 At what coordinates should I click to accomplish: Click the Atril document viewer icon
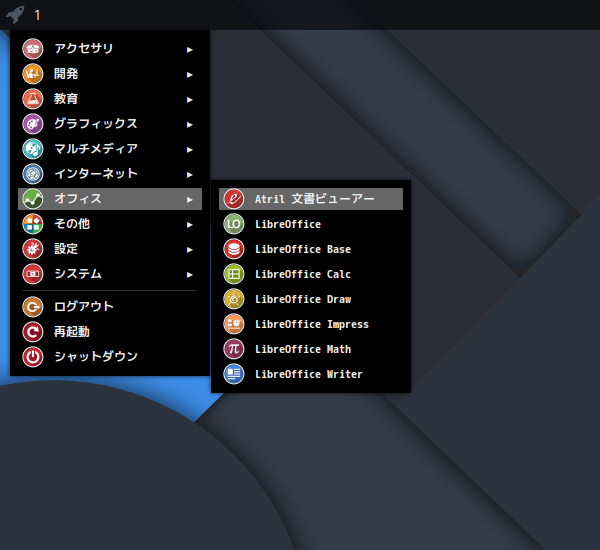[234, 199]
